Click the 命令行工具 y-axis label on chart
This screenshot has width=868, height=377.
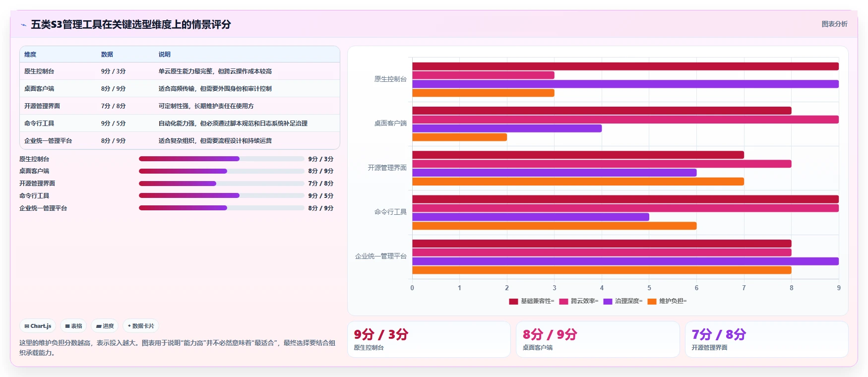(390, 212)
